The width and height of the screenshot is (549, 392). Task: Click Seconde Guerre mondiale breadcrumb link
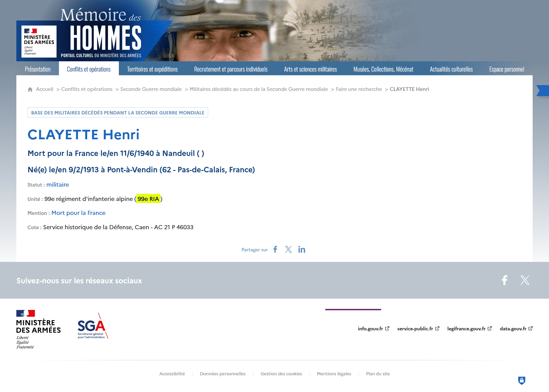point(151,89)
